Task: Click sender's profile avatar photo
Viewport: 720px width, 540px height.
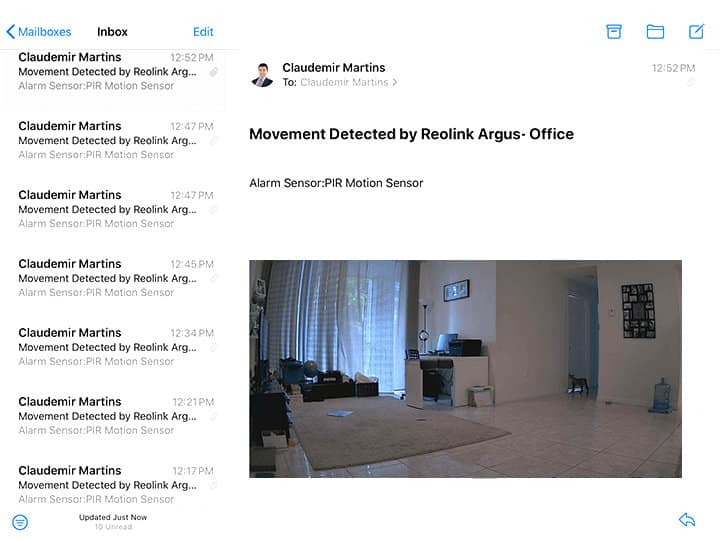Action: [262, 75]
